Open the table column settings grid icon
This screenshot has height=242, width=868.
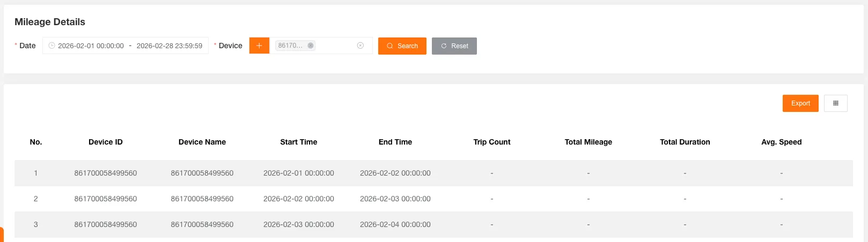point(835,103)
